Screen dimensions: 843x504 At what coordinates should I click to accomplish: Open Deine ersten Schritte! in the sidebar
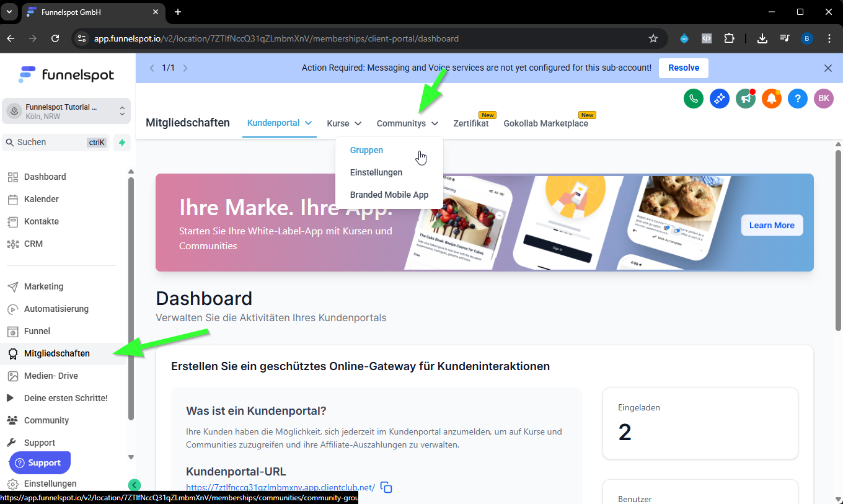(64, 398)
